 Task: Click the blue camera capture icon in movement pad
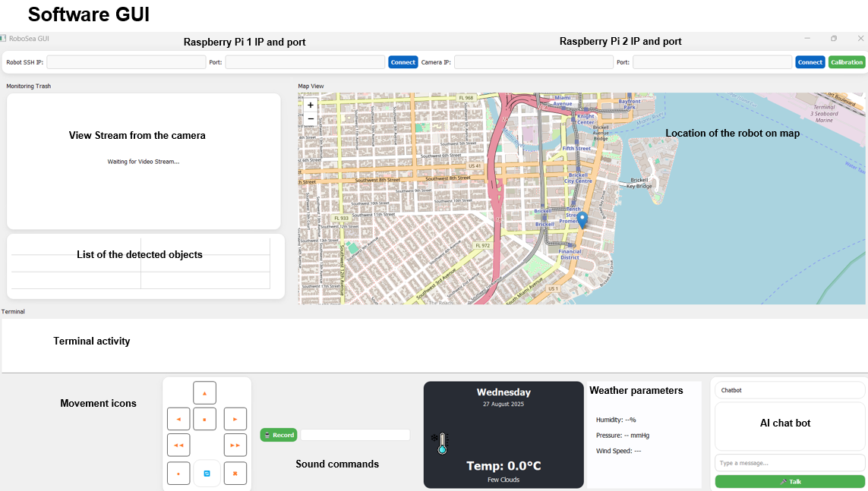click(207, 473)
